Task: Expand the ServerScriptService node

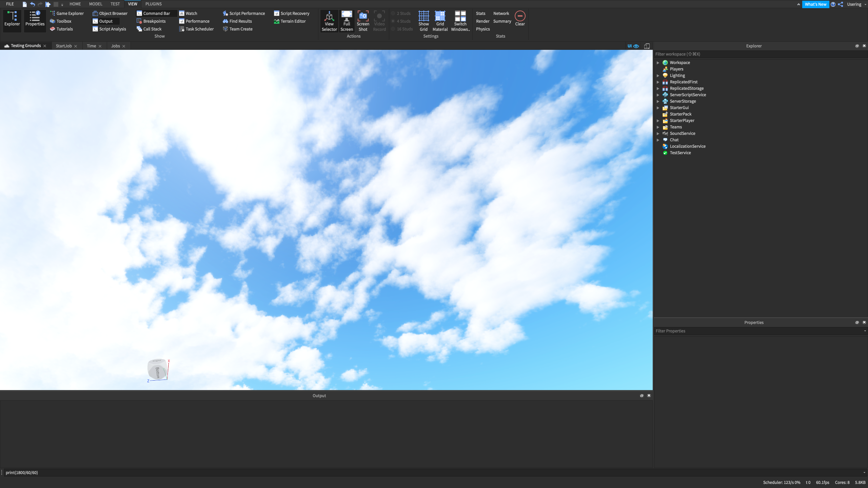Action: tap(658, 95)
